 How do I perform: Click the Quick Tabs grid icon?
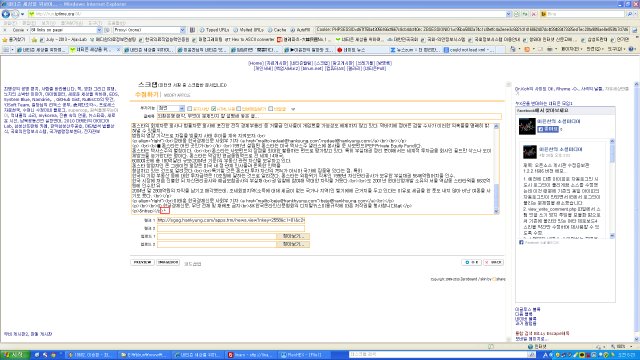coord(6,49)
